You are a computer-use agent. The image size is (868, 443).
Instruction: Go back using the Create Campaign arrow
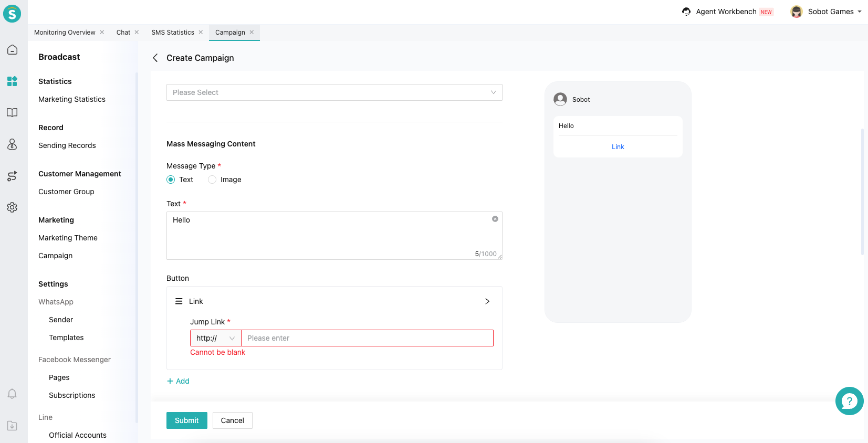point(155,58)
